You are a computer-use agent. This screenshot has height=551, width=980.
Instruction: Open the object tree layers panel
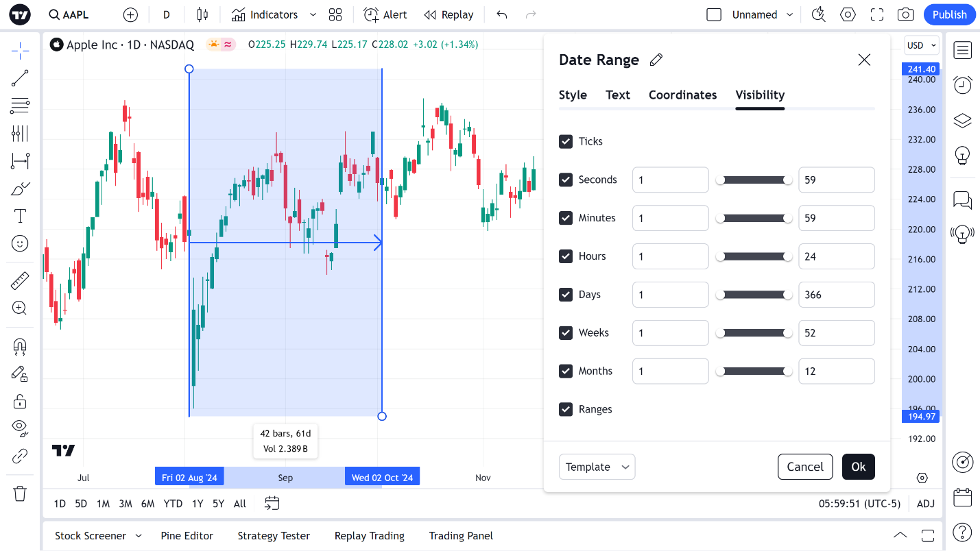pyautogui.click(x=963, y=121)
